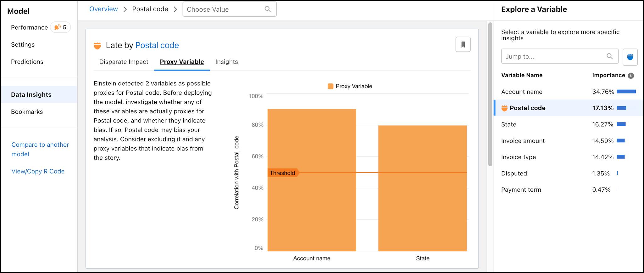Open the Choose Value combo box
The width and height of the screenshot is (644, 273).
[x=229, y=9]
